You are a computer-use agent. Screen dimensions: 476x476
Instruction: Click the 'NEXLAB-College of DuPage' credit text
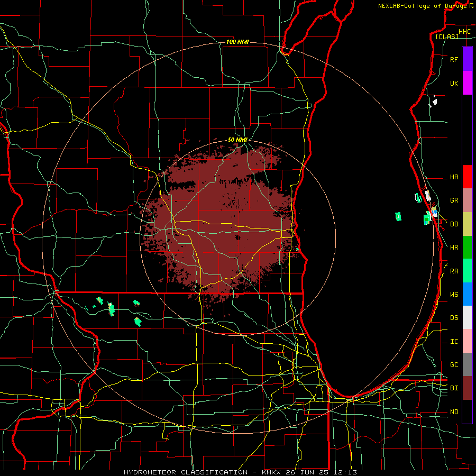422,6
